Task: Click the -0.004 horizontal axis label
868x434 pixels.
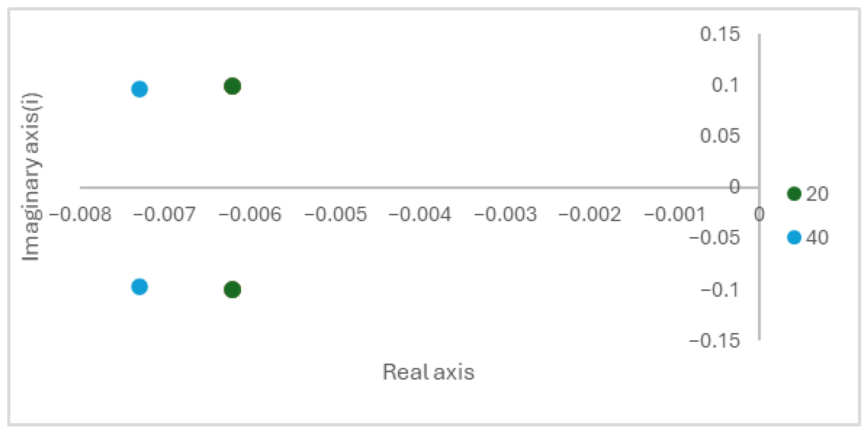Action: point(420,214)
